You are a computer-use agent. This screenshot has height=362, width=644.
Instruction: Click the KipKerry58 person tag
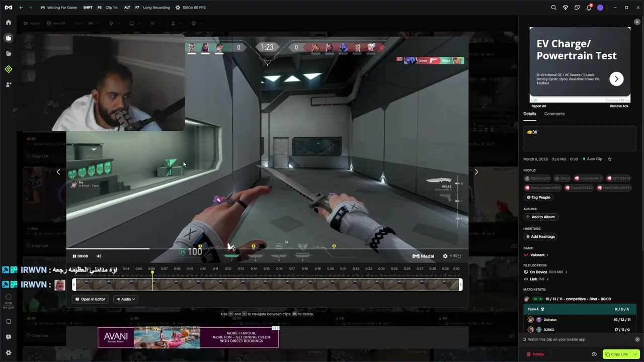tap(537, 178)
